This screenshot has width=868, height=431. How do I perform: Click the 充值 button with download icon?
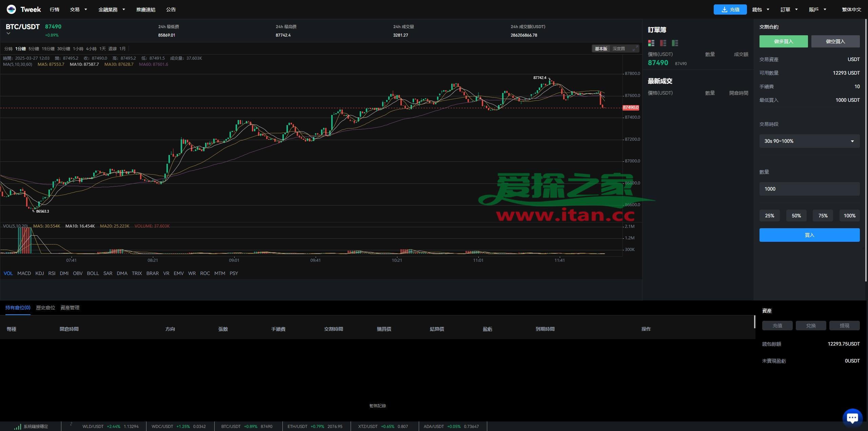coord(730,9)
